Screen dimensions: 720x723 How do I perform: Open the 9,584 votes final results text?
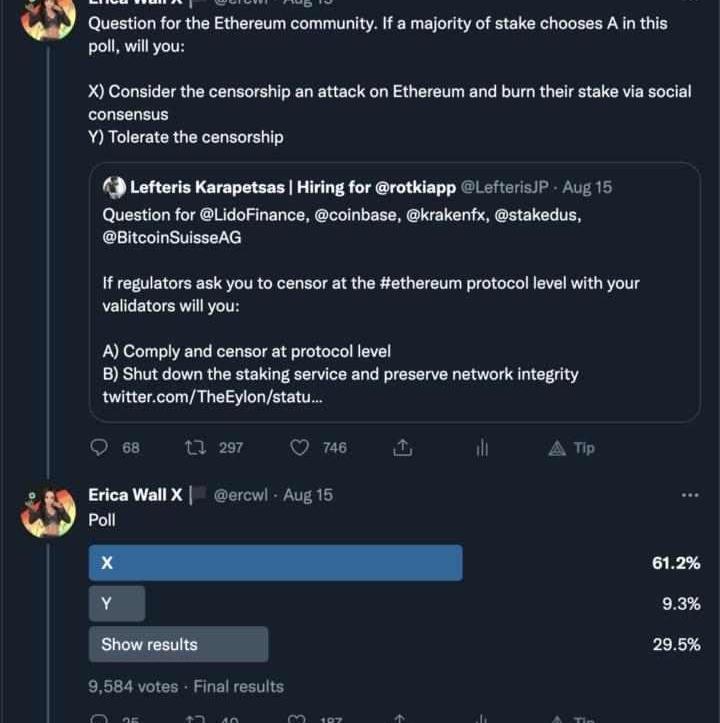point(186,687)
